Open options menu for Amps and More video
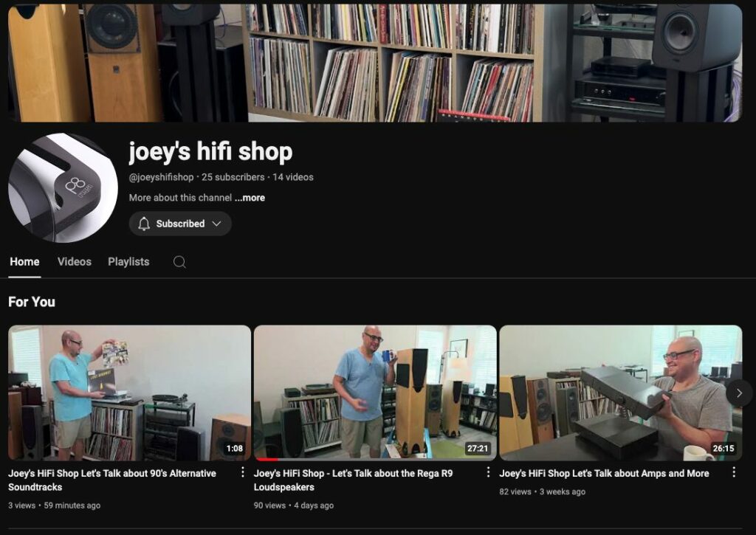 734,472
